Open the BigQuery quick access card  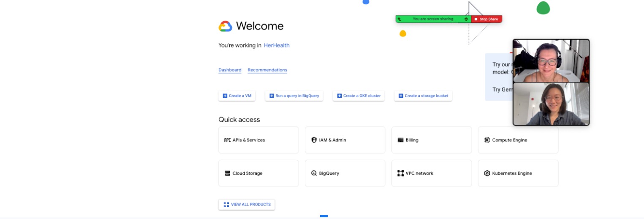345,173
